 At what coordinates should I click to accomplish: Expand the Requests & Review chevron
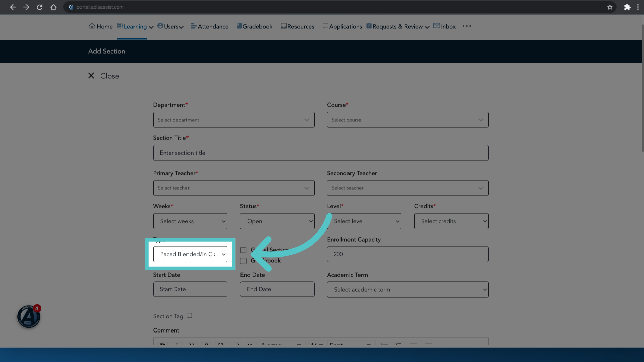[x=427, y=27]
